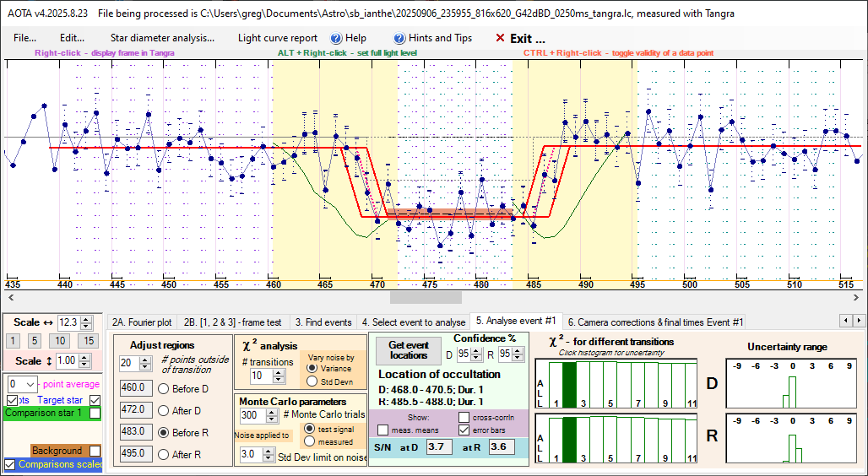Screen dimensions: 868x476
Task: Enable the cross-corrln checkbox
Action: [464, 417]
